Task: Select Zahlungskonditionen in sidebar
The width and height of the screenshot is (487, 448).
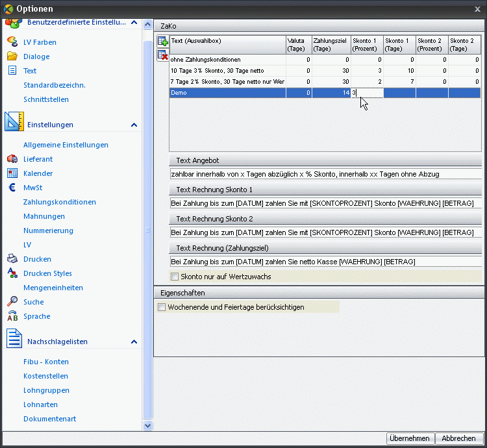Action: point(60,202)
